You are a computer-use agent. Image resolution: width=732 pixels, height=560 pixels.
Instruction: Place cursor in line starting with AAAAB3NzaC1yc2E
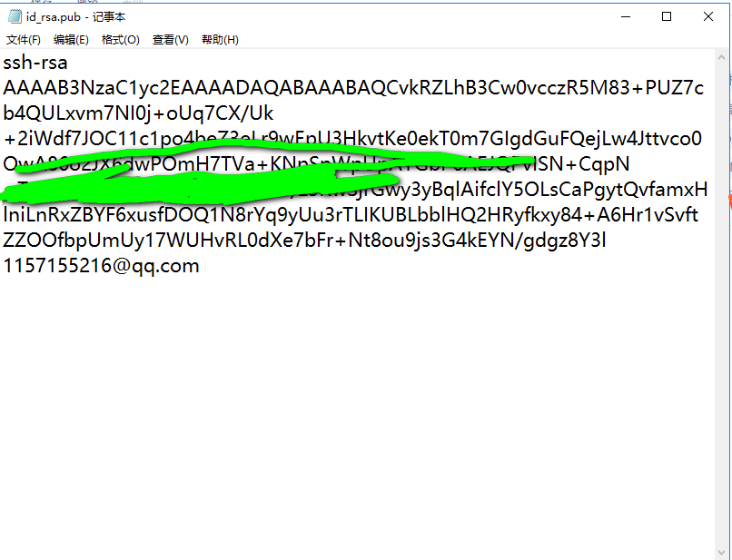(353, 88)
